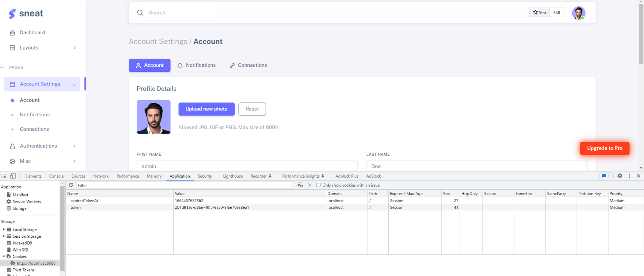This screenshot has height=276, width=644.
Task: Collapse the Cookies tree node
Action: tap(4, 256)
